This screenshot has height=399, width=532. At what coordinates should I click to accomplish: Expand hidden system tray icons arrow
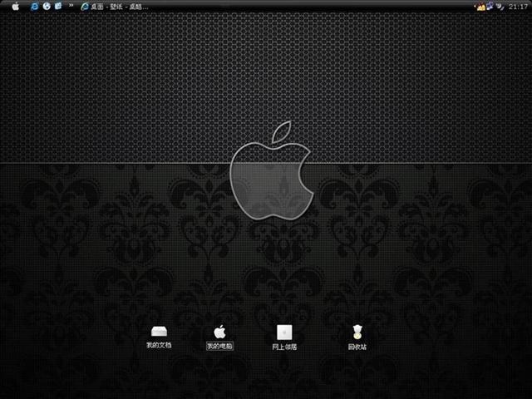475,6
